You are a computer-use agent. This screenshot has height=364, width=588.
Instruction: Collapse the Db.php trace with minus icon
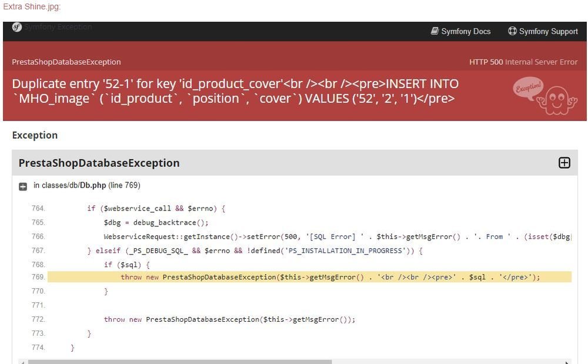(x=23, y=186)
